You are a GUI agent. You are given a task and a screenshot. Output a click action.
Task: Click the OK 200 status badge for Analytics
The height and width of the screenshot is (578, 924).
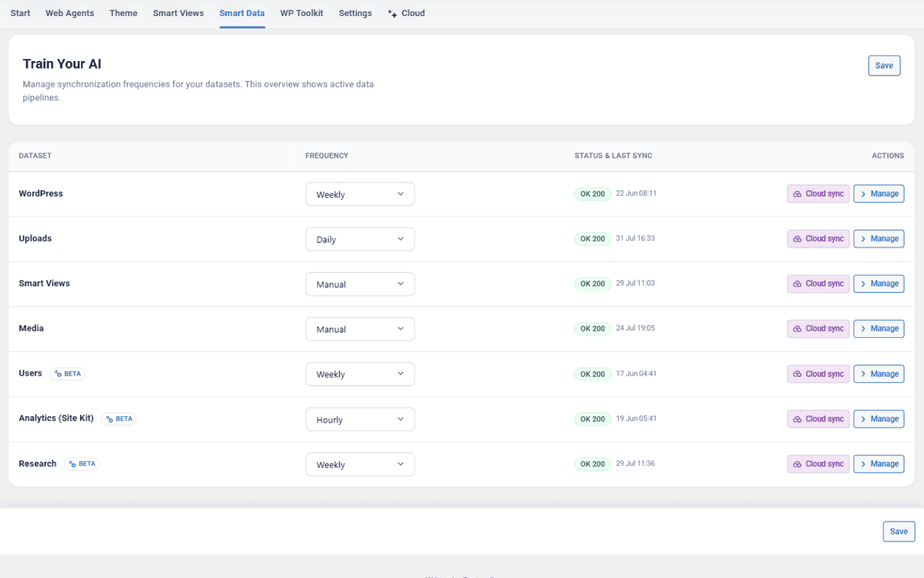pos(592,419)
